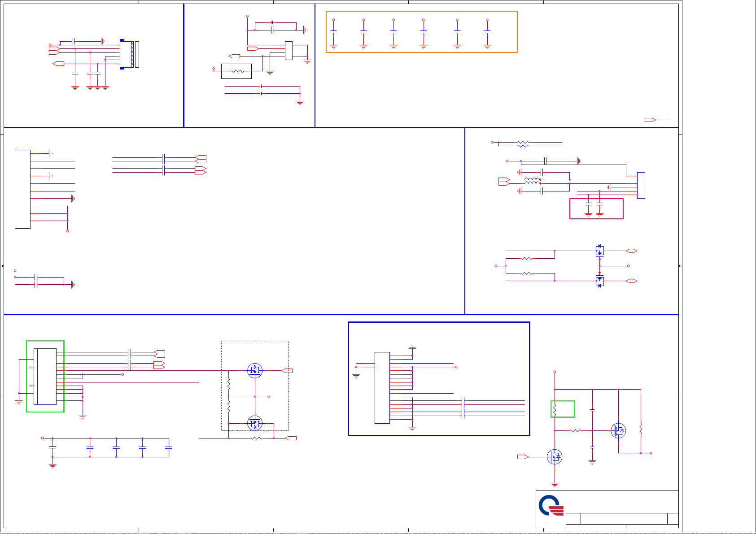Select the resistor enclosed in the black rectangle
Image resolution: width=756 pixels, height=534 pixels.
(238, 71)
